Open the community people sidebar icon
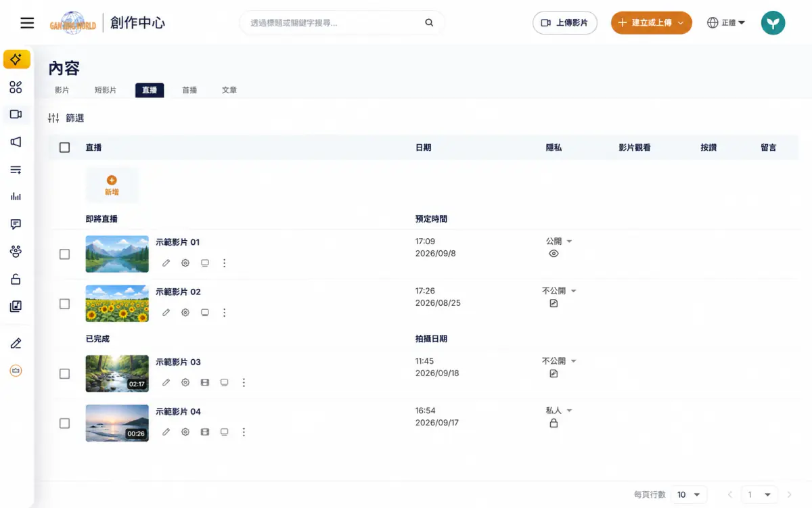The image size is (812, 508). coord(16,252)
